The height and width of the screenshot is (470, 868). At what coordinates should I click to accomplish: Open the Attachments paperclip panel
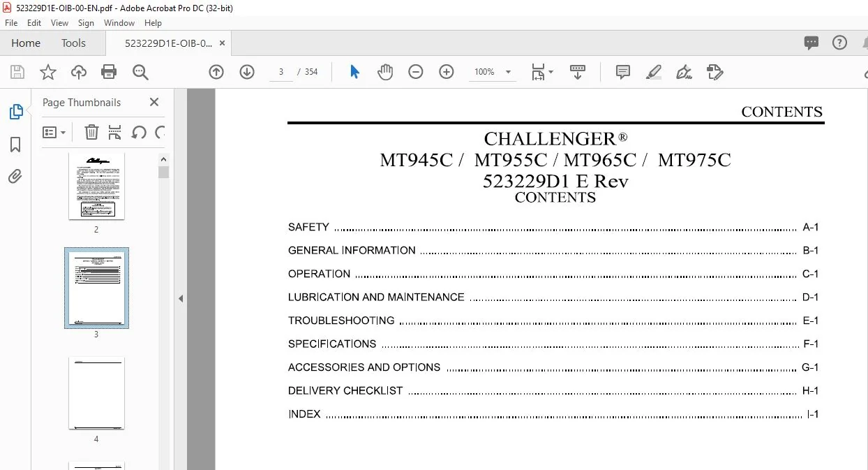point(15,176)
